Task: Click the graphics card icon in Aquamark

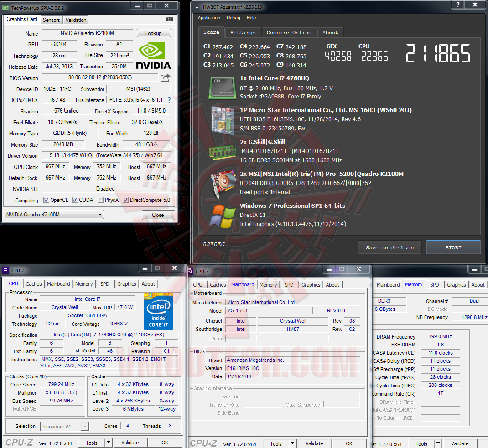Action: pos(223,184)
